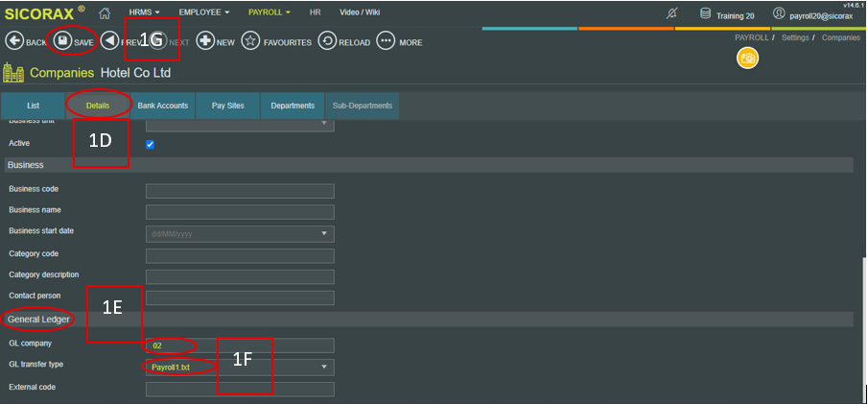Click the Companies page heading

click(62, 73)
